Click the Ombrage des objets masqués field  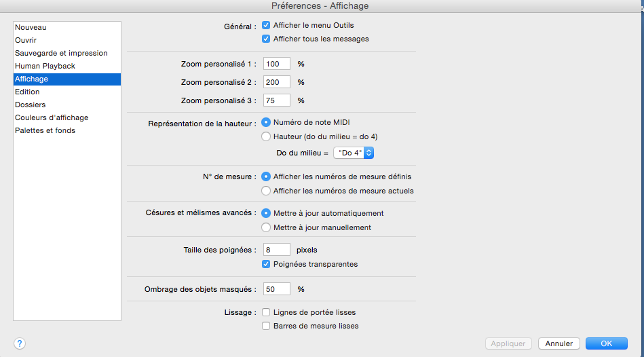pos(277,289)
